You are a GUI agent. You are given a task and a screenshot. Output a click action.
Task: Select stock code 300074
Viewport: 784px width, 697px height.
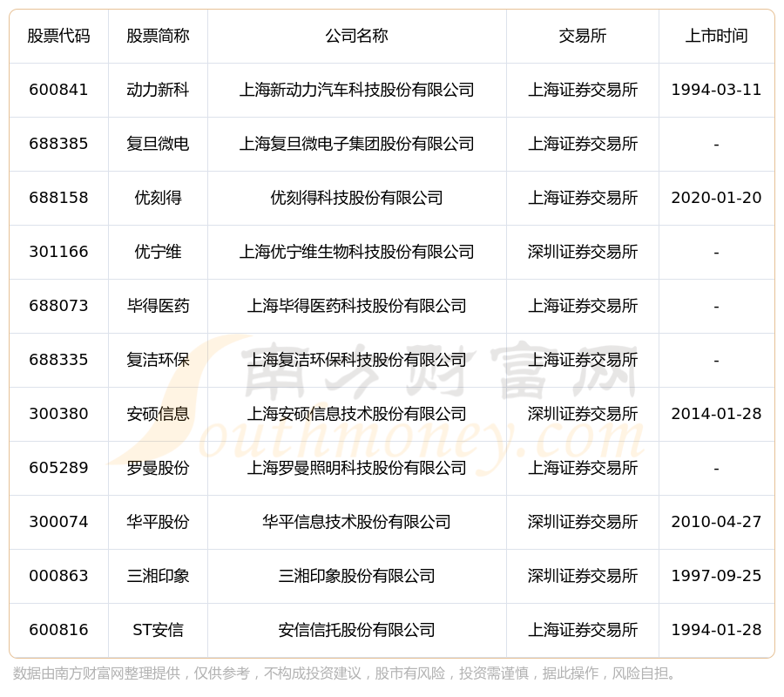point(58,522)
